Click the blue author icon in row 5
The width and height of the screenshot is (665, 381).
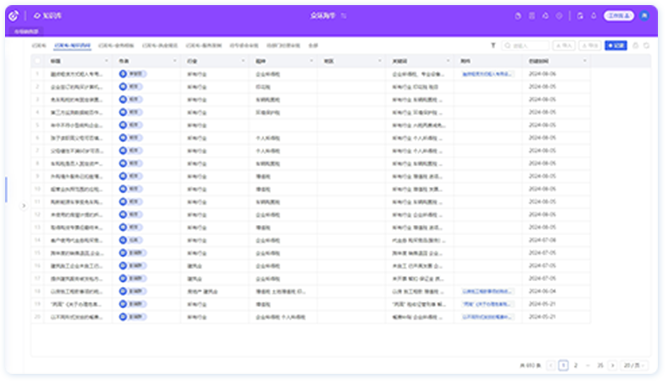tap(123, 125)
